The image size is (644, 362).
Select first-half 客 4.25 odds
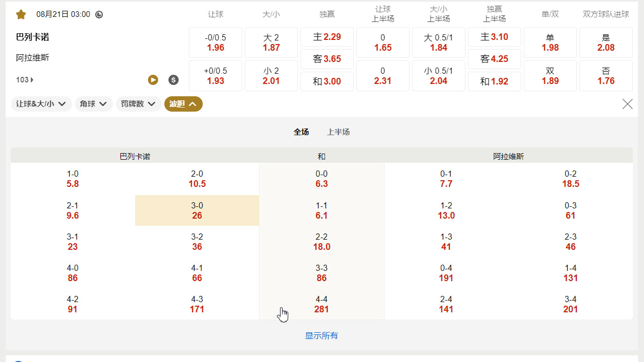tap(495, 59)
